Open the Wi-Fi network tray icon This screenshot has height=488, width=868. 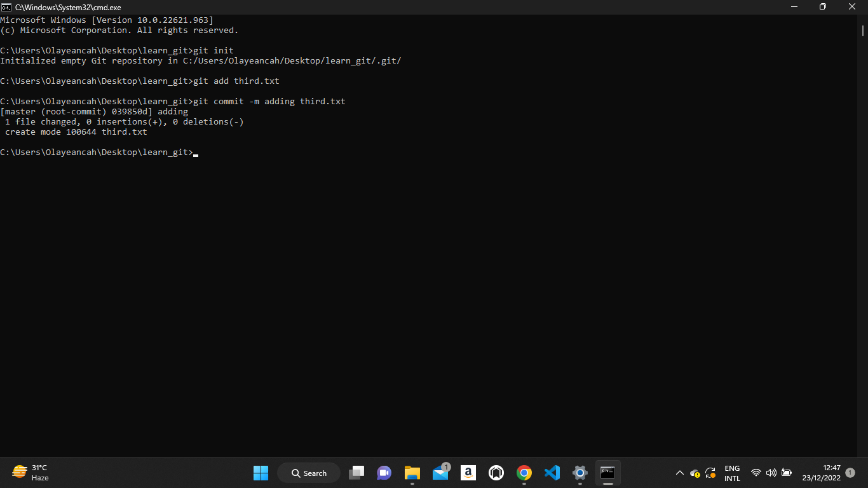pyautogui.click(x=756, y=473)
